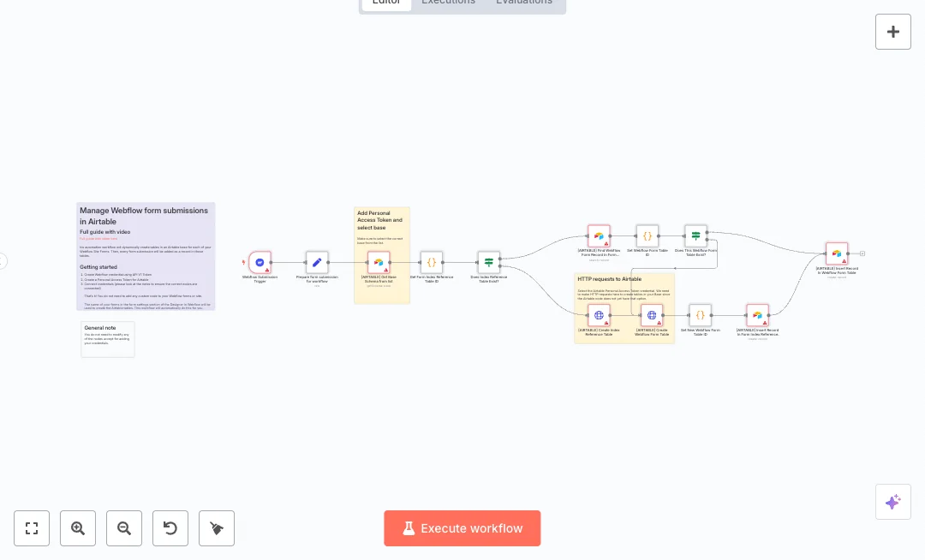Viewport: 925px width, 560px height.
Task: Select the Create Webflow Form Table HTTP node
Action: click(x=652, y=315)
